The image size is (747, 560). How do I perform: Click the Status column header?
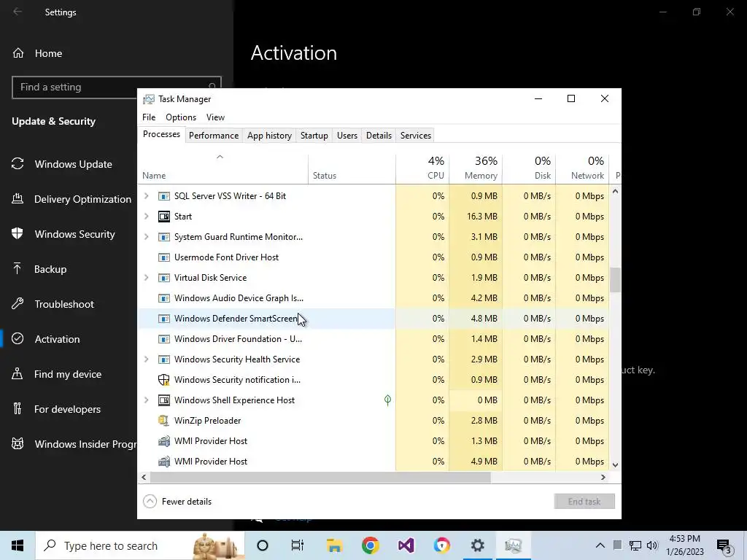[x=352, y=169]
